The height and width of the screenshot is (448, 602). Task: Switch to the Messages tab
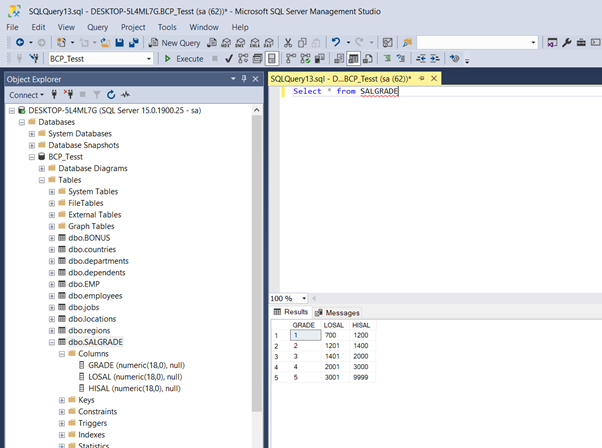(x=337, y=312)
